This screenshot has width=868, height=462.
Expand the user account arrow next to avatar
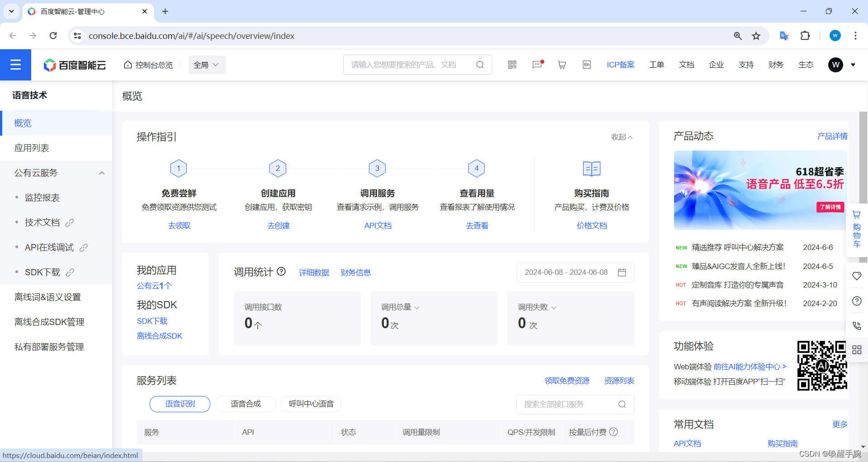click(853, 65)
